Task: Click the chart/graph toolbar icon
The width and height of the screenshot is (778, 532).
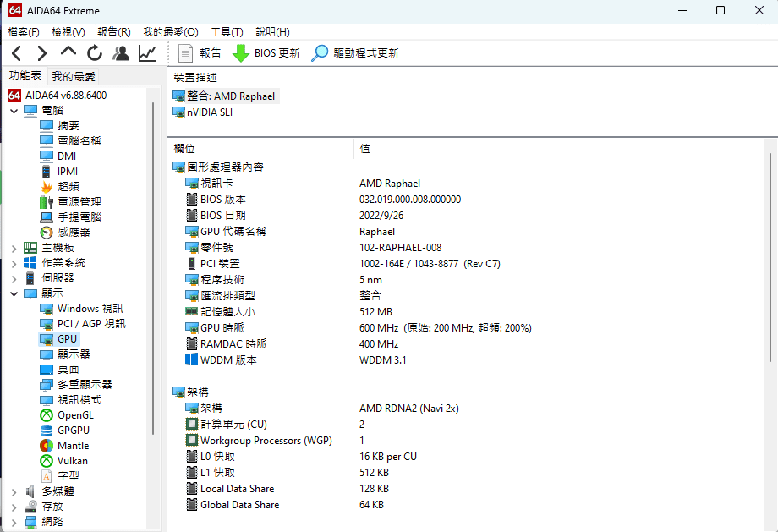Action: pyautogui.click(x=146, y=52)
